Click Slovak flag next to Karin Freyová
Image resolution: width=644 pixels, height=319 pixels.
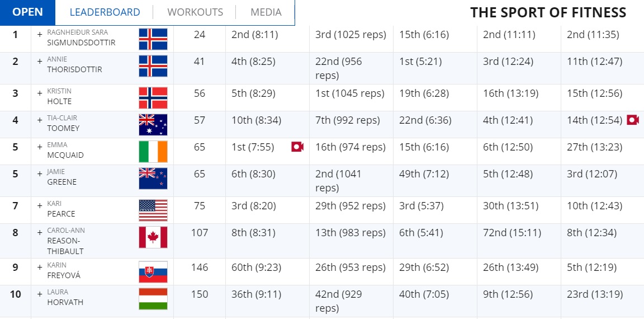153,272
